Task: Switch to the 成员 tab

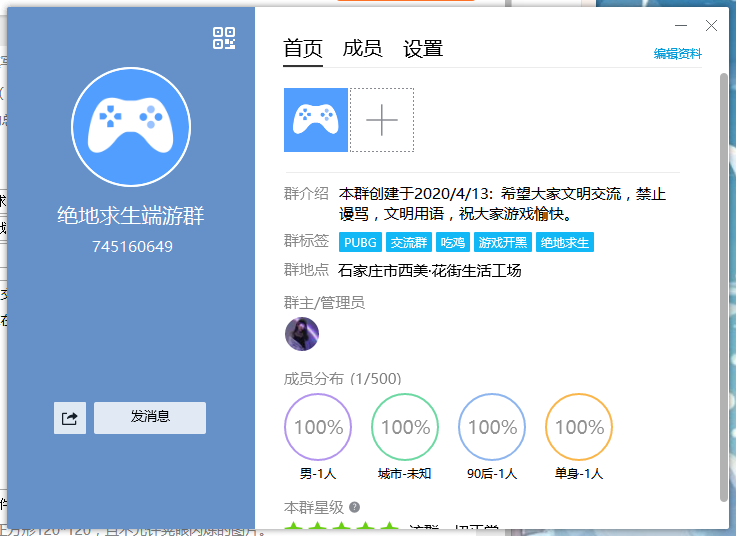Action: (x=362, y=48)
